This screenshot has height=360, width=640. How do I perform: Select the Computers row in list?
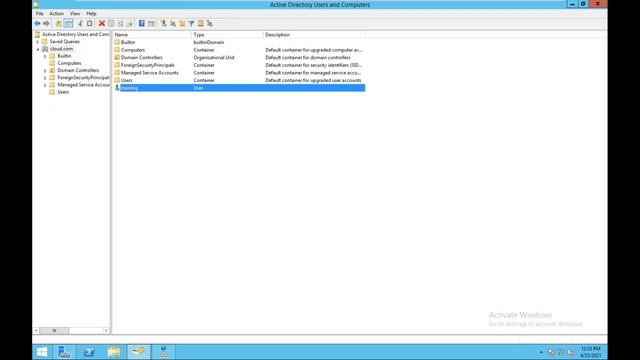point(239,50)
